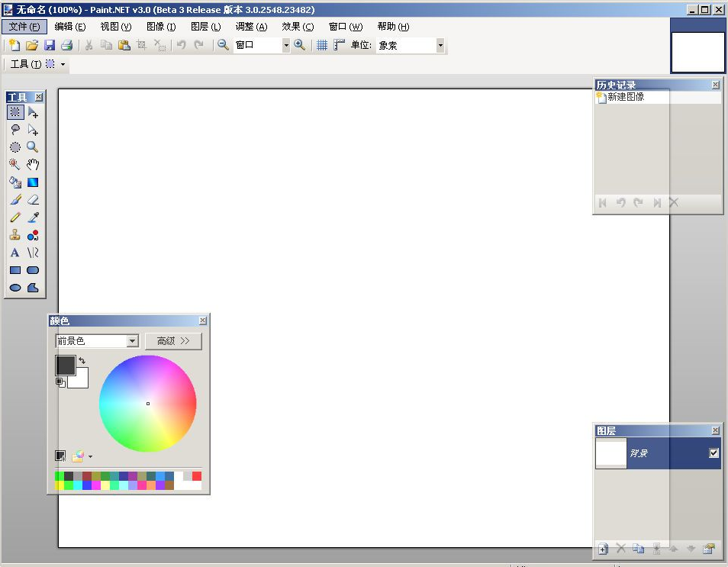Screen dimensions: 728x567
Task: Click the Zoom In magnifier icon
Action: pyautogui.click(x=300, y=45)
